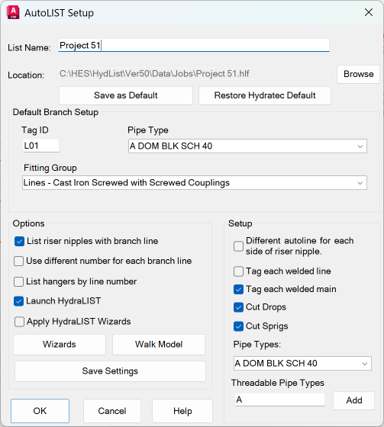This screenshot has width=384, height=427.
Task: Open the Pipe Type dropdown in Branch Setup
Action: pos(247,146)
